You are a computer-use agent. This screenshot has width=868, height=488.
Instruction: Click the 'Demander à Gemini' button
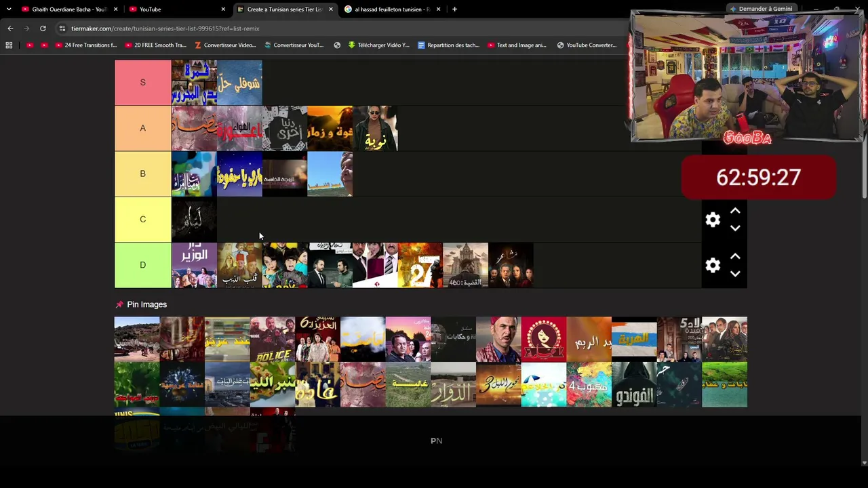pyautogui.click(x=760, y=9)
